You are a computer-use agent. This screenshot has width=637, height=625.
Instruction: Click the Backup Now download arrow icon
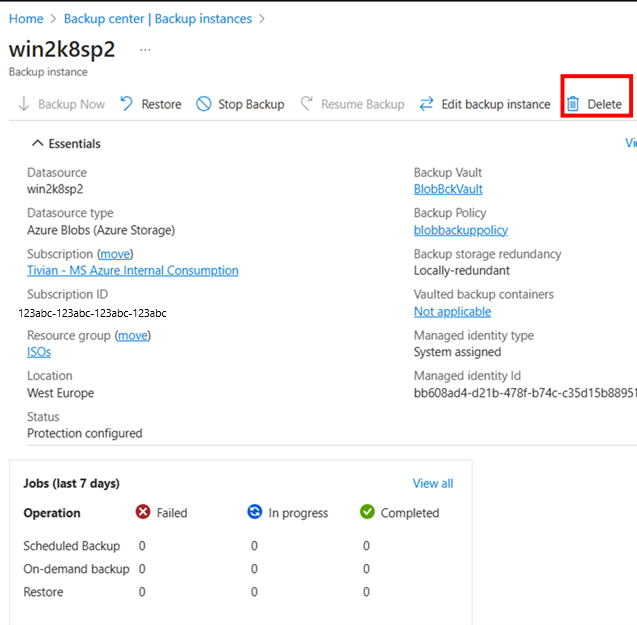[24, 104]
